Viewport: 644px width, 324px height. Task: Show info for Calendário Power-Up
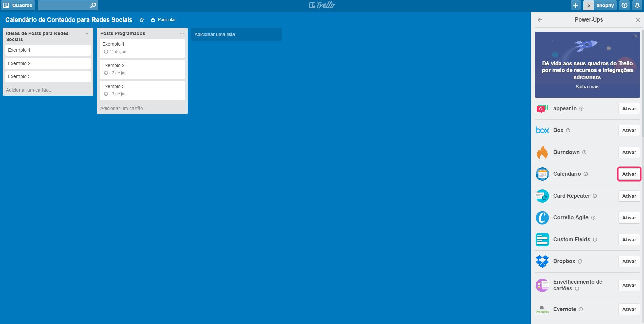(586, 174)
